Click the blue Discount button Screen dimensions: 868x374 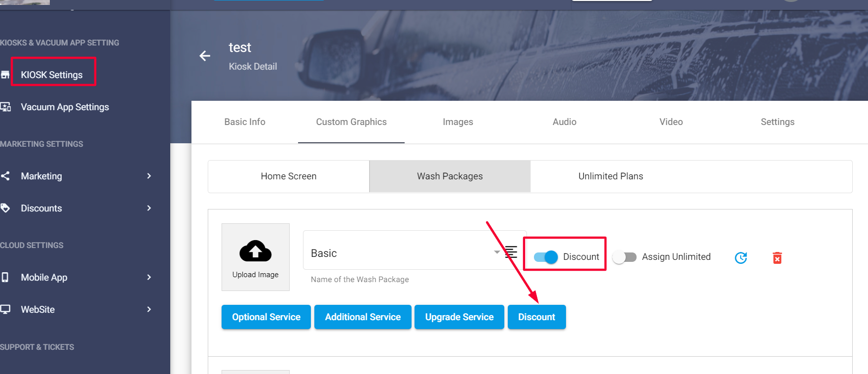[536, 317]
